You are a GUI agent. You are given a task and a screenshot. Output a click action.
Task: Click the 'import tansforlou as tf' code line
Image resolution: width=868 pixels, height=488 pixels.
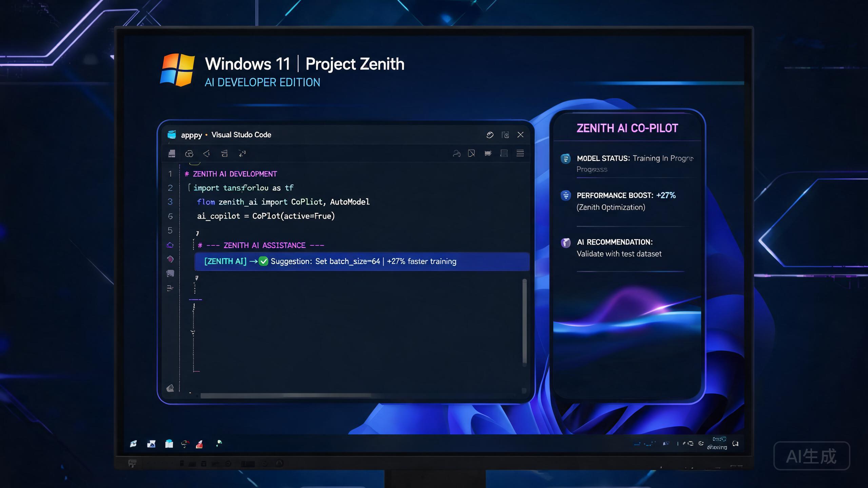coord(243,188)
